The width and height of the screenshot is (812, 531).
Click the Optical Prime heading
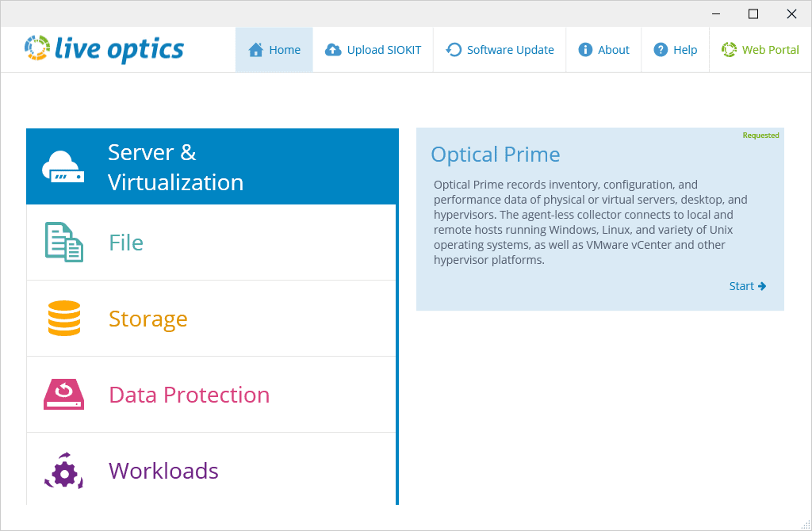[x=495, y=155]
